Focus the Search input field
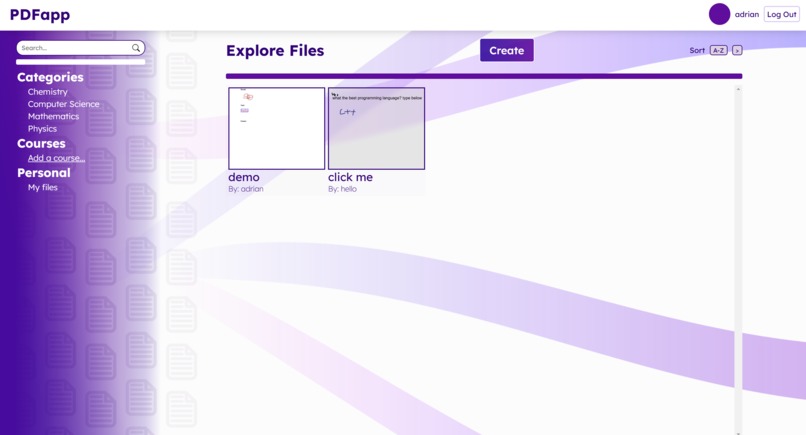This screenshot has width=806, height=435. (81, 48)
